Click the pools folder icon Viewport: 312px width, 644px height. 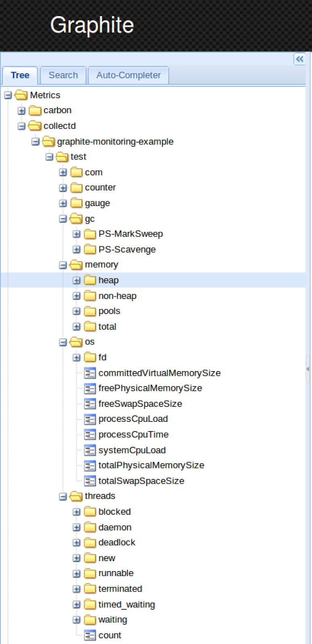coord(90,311)
